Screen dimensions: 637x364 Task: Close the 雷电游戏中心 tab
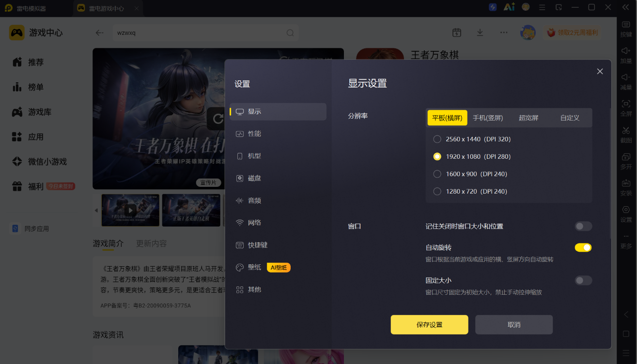[137, 8]
